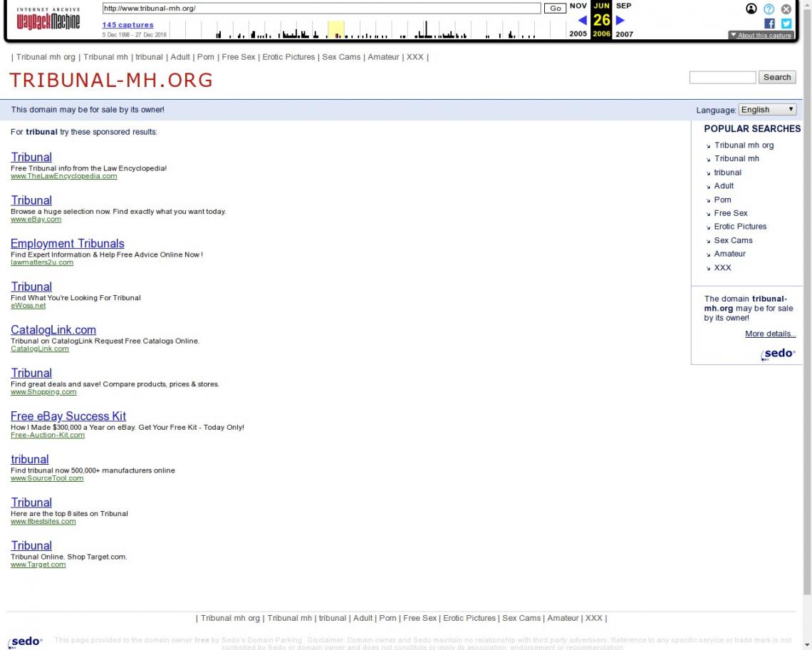The image size is (812, 650).
Task: Share this capture on Twitter
Action: [x=786, y=24]
